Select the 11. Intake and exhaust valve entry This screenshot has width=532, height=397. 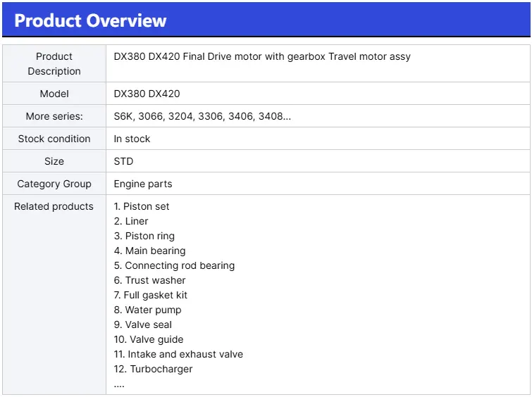click(x=178, y=354)
